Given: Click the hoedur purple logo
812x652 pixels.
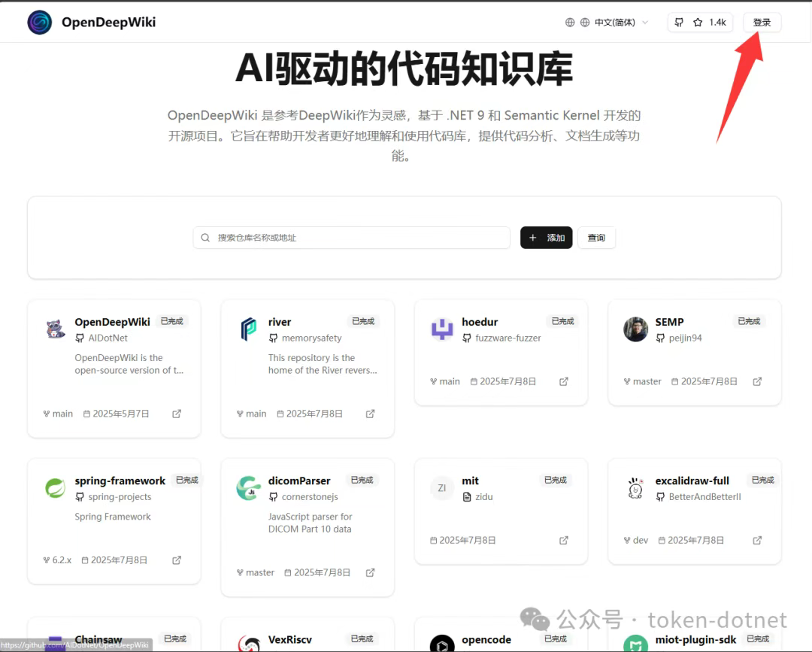Looking at the screenshot, I should [442, 329].
